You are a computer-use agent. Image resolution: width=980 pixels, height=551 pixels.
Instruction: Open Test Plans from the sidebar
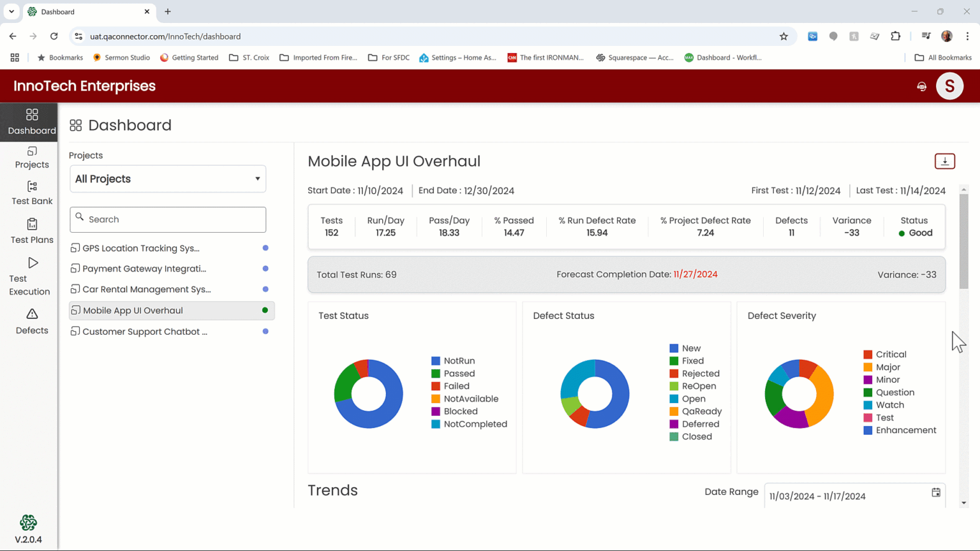pyautogui.click(x=32, y=231)
